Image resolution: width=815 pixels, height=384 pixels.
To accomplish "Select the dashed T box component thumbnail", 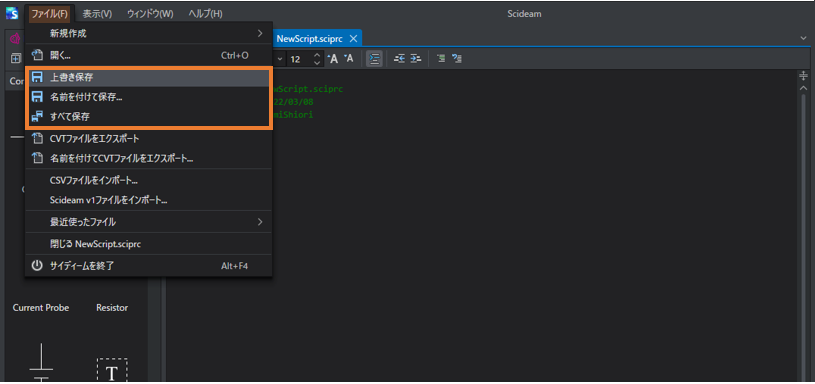I will [112, 370].
